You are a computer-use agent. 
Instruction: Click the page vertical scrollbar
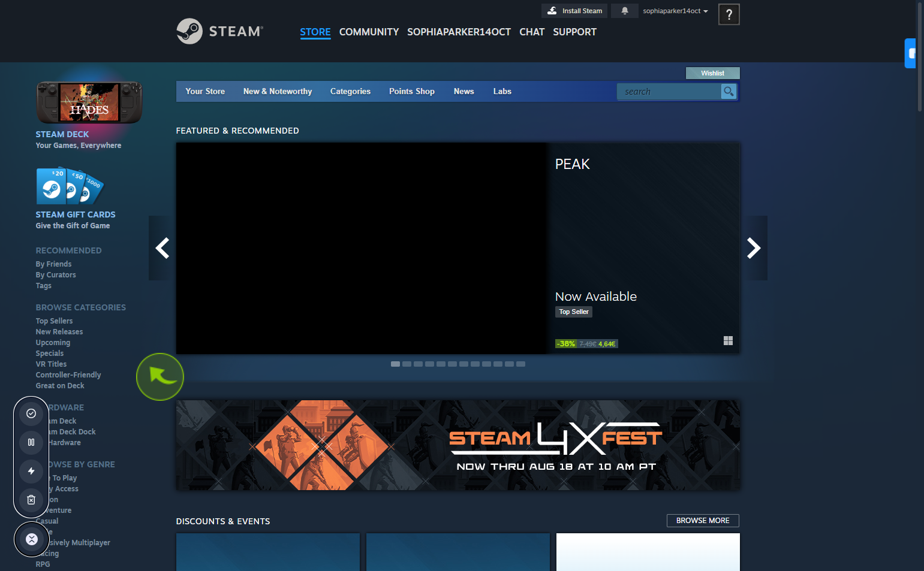pos(920,57)
